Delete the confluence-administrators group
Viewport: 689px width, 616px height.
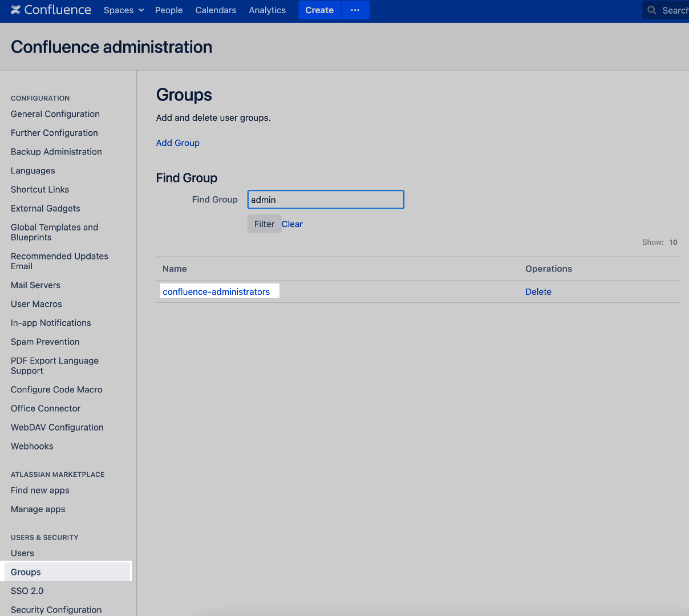pos(538,291)
